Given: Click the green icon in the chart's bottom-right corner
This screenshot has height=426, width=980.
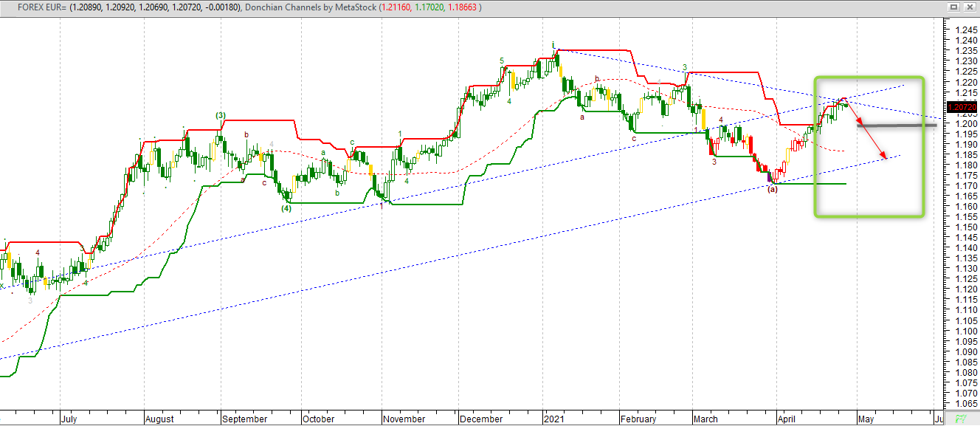Looking at the screenshot, I should [x=960, y=417].
